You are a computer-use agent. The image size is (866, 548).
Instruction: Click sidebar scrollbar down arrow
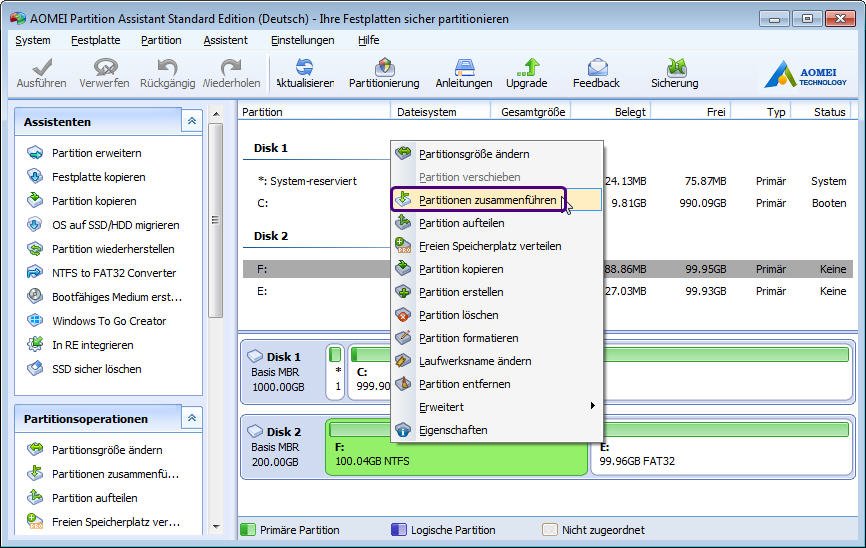(x=216, y=527)
